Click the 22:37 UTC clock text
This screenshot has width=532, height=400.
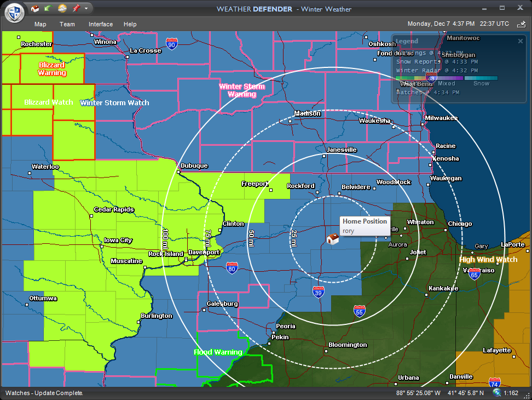[x=494, y=24]
